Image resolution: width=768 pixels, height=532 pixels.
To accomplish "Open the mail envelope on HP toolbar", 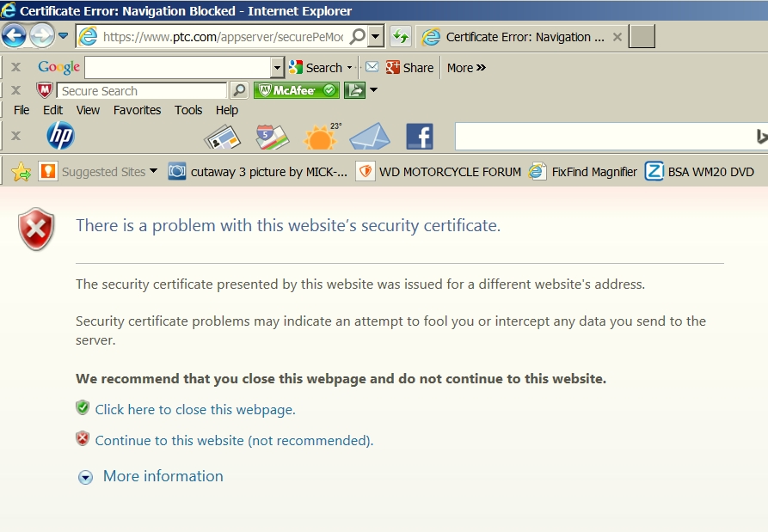I will coord(370,137).
